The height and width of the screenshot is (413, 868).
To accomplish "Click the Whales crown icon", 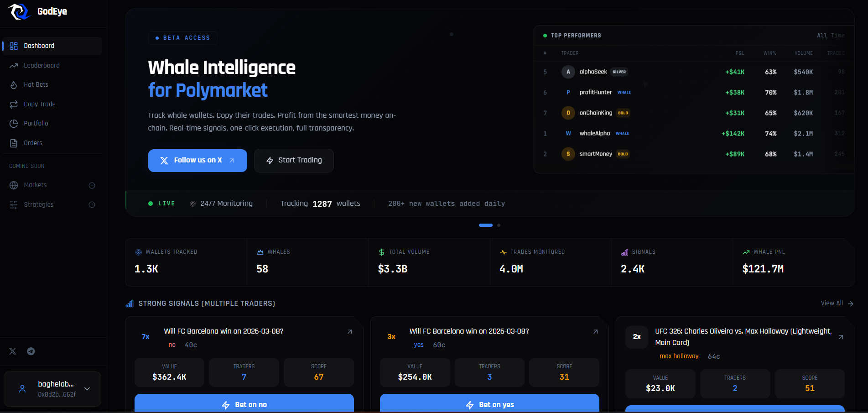I will pyautogui.click(x=260, y=252).
